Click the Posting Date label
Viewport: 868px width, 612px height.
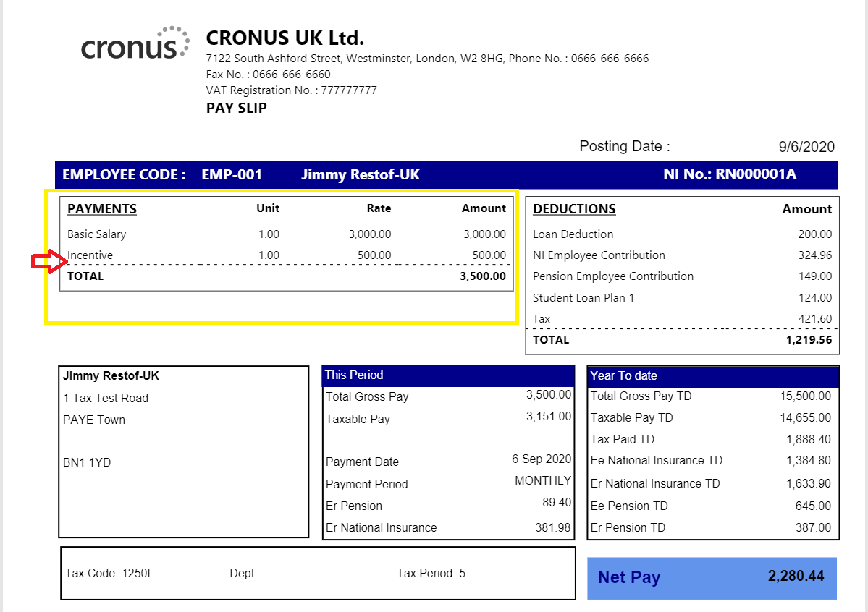[x=625, y=147]
